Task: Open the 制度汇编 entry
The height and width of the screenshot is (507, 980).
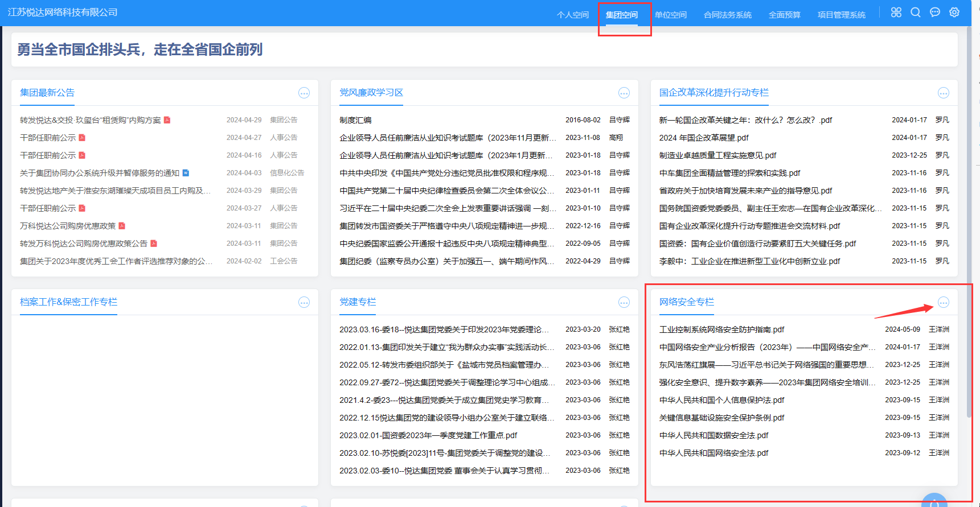Action: (x=355, y=120)
